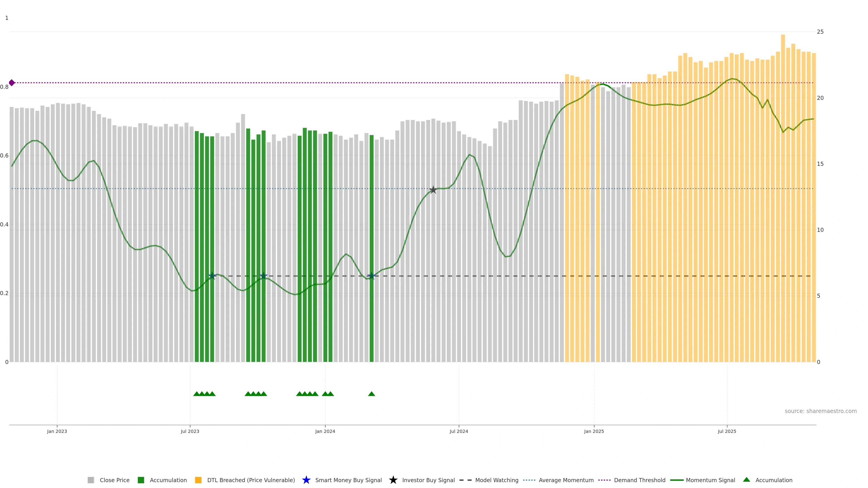
Task: Toggle the Demand Threshold legend entry
Action: click(x=639, y=480)
